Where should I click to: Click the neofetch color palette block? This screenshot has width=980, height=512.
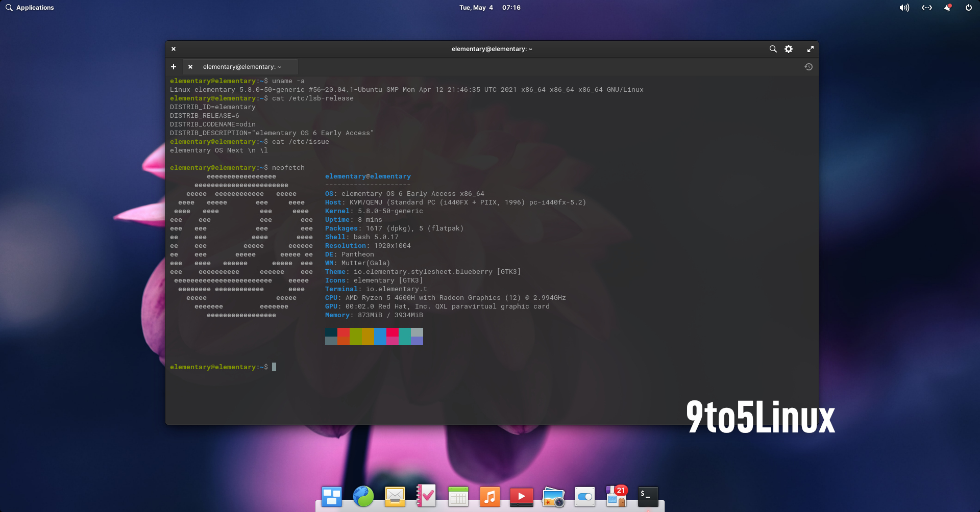point(374,337)
